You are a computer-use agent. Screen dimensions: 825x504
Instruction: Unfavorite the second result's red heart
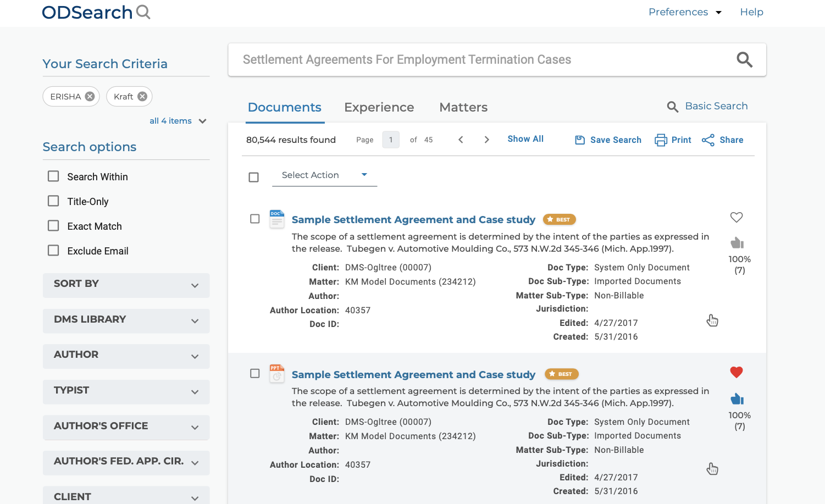coord(737,372)
